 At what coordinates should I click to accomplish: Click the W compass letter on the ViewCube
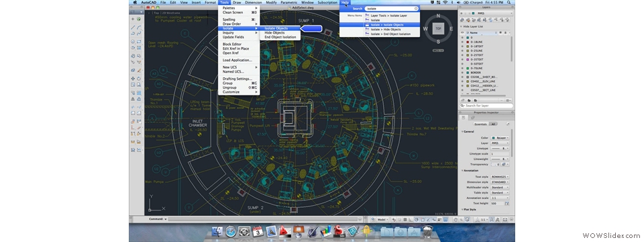click(x=425, y=29)
